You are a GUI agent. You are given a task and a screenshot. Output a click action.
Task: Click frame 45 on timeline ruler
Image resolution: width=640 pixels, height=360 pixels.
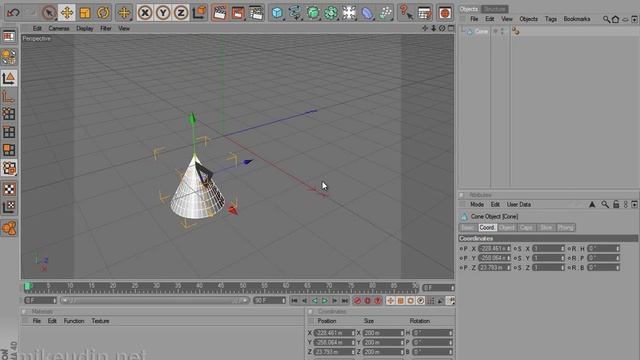(x=221, y=287)
